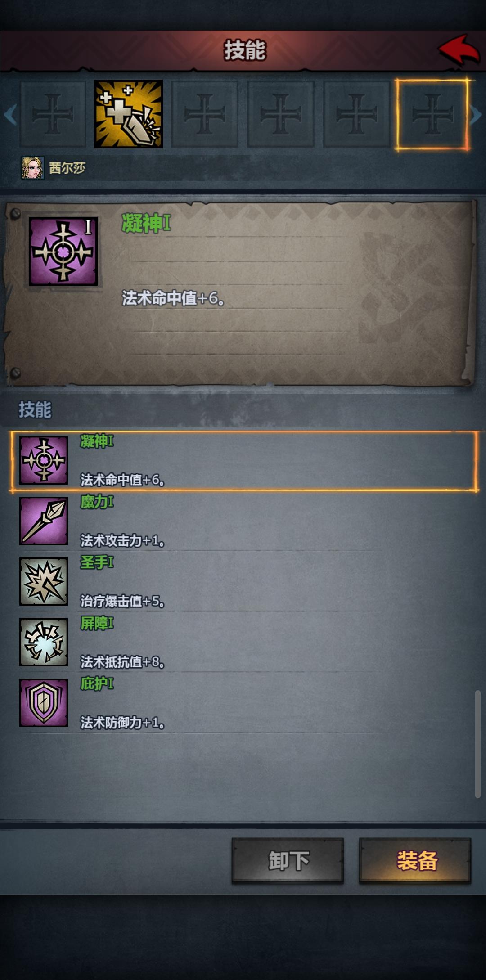The height and width of the screenshot is (980, 486).
Task: Click the 凝神I crosshair icon in list
Action: (44, 460)
